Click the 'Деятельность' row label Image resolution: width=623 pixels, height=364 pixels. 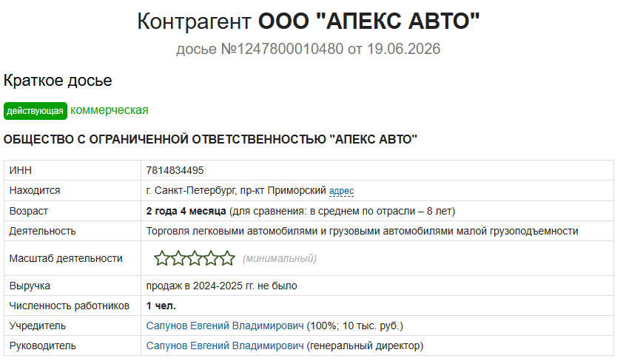[x=42, y=231]
